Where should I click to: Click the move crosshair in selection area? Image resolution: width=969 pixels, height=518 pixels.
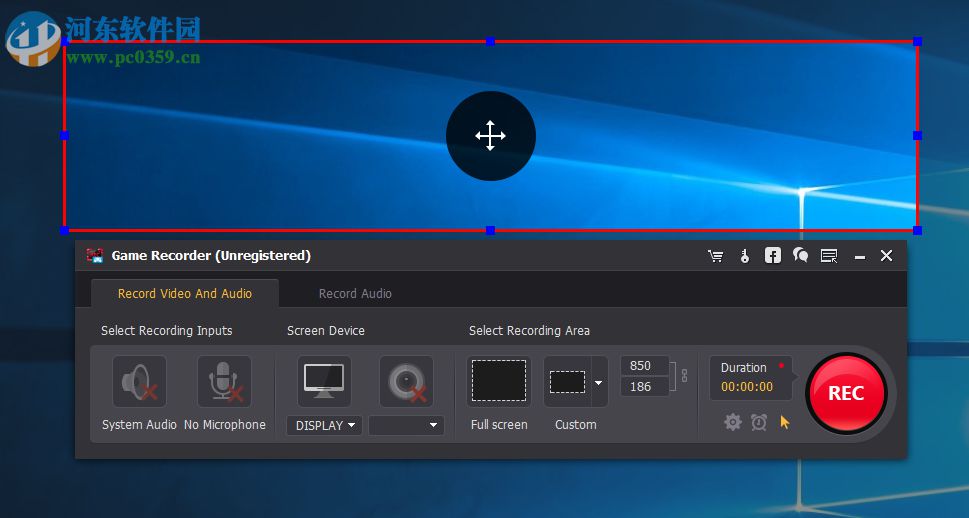click(x=491, y=136)
